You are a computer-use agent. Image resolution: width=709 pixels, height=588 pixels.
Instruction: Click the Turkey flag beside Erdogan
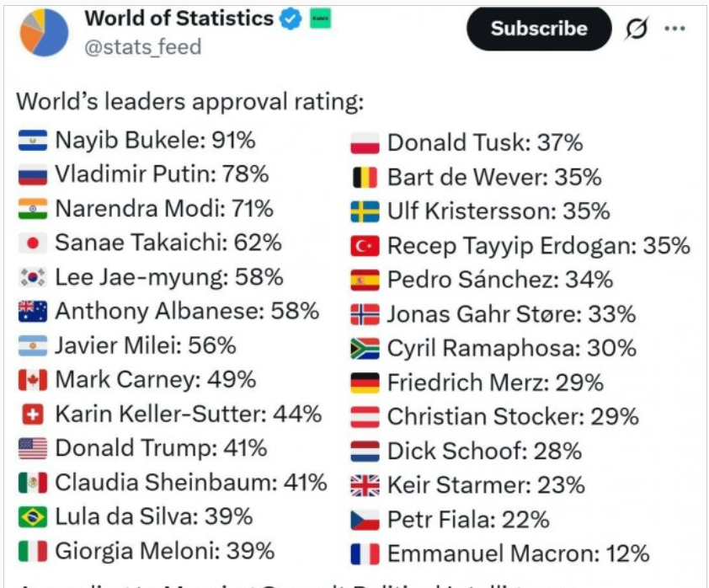tap(365, 247)
